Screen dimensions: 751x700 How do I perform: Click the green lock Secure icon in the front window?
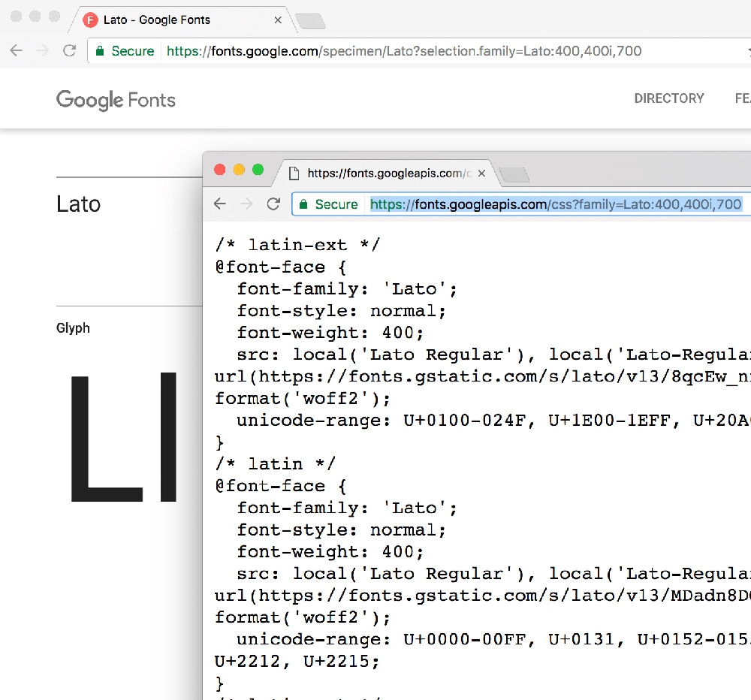303,204
